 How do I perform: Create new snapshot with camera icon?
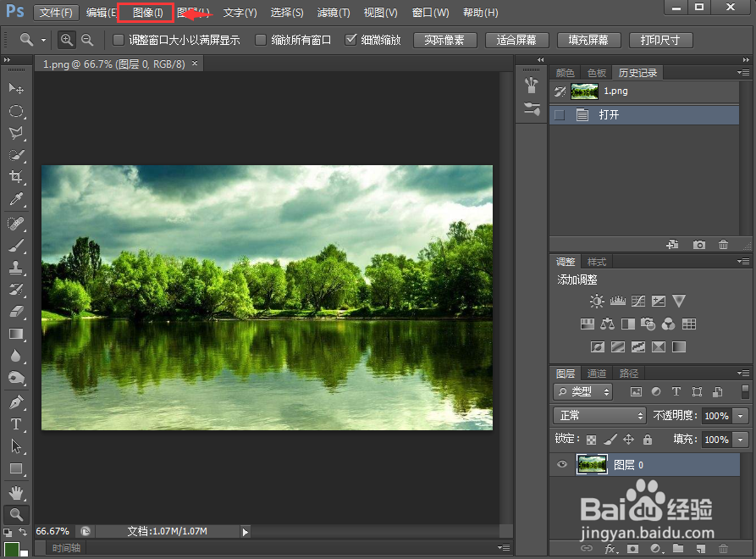pyautogui.click(x=698, y=245)
